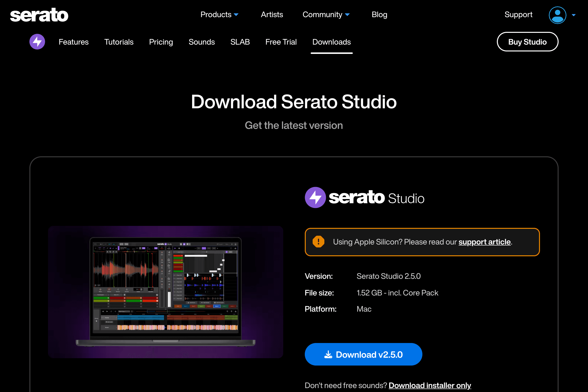Switch to the Features tab
This screenshot has width=588, height=392.
coord(73,42)
